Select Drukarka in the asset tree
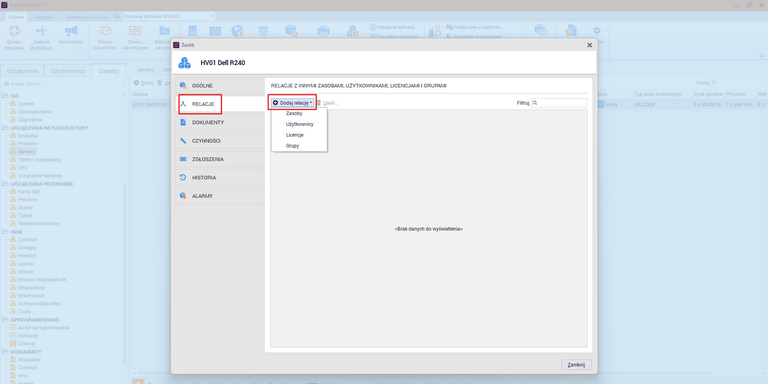 pyautogui.click(x=28, y=136)
